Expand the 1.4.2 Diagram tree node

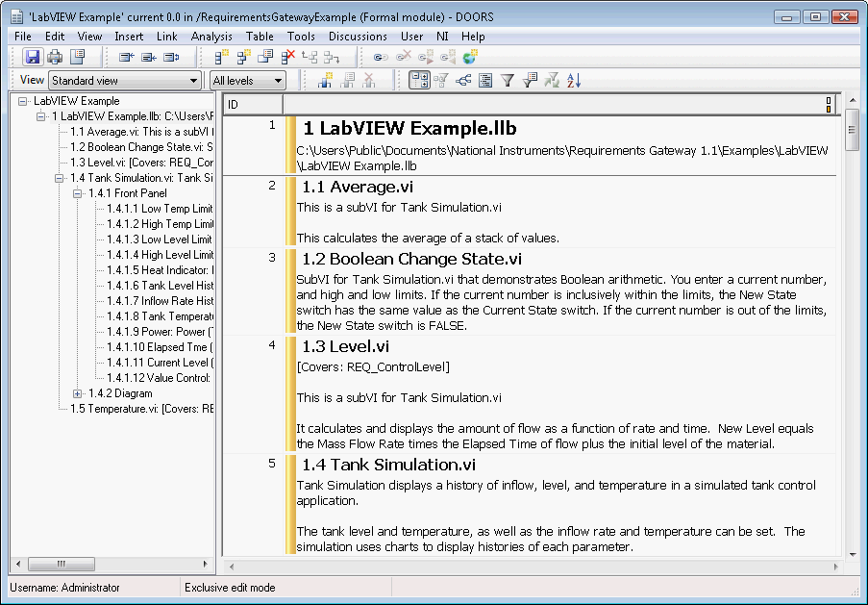click(78, 393)
